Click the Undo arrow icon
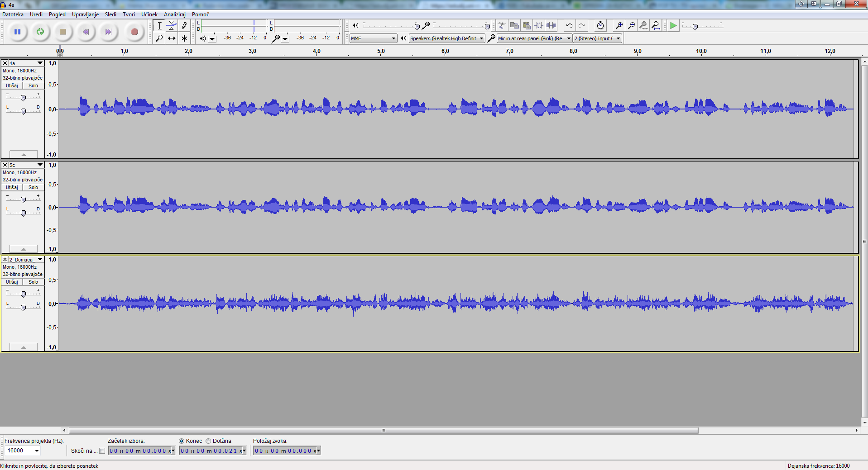Screen dimensions: 868x470 pyautogui.click(x=569, y=25)
